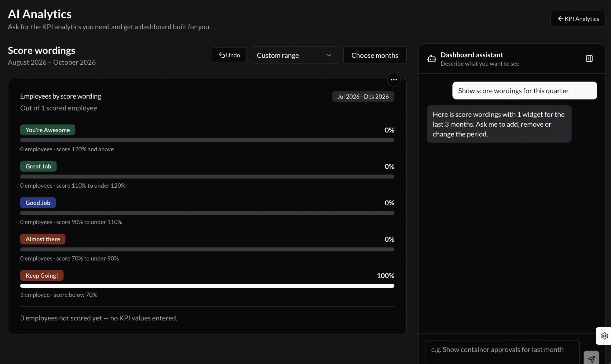Click the Almost there badge
This screenshot has width=611, height=364.
43,239
